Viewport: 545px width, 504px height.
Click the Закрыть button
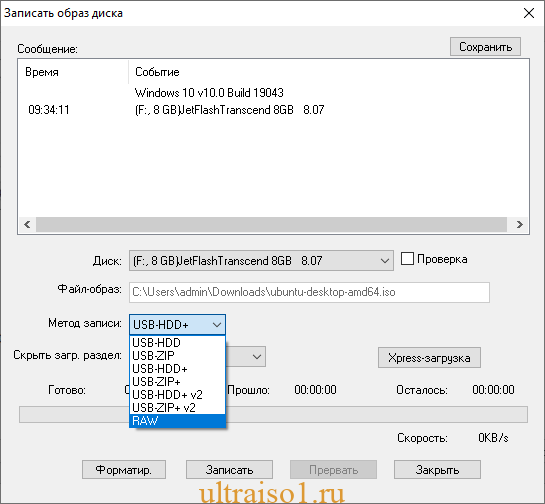437,470
